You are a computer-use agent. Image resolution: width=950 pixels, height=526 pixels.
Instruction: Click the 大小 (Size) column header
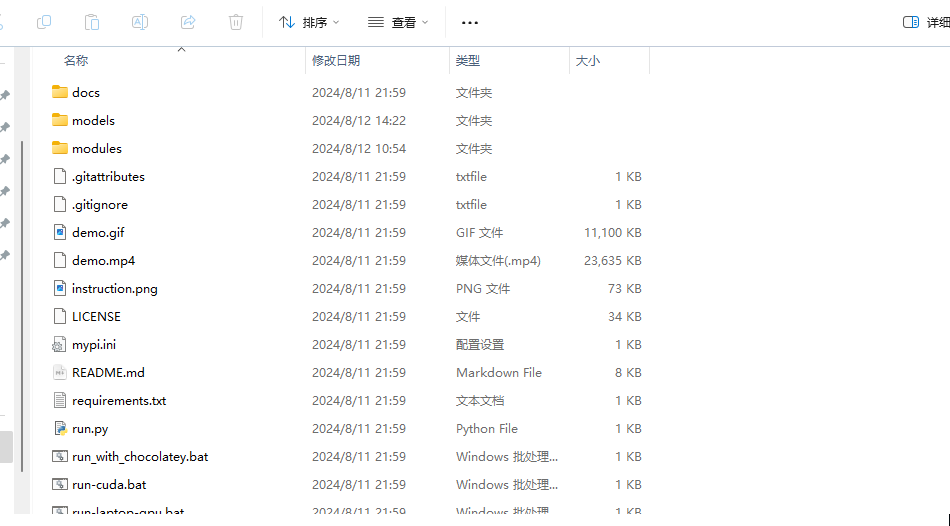pyautogui.click(x=588, y=61)
